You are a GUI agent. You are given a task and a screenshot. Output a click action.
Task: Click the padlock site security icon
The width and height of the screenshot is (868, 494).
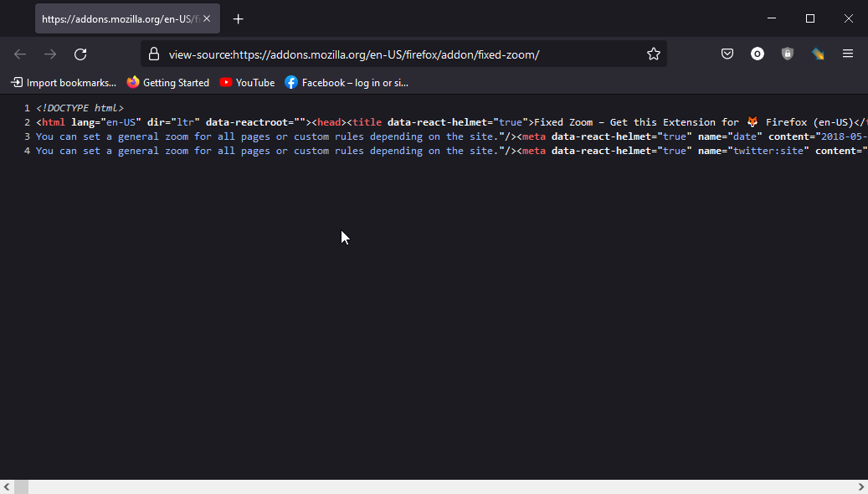pyautogui.click(x=154, y=54)
